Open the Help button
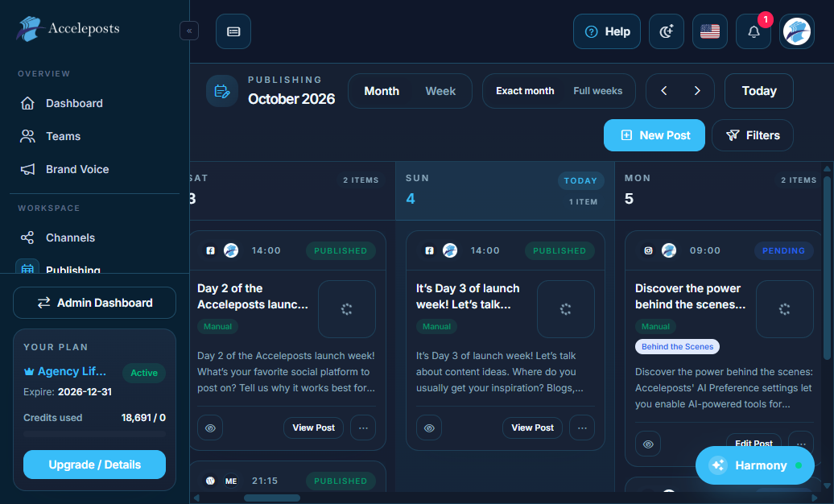834x504 pixels. coord(607,31)
